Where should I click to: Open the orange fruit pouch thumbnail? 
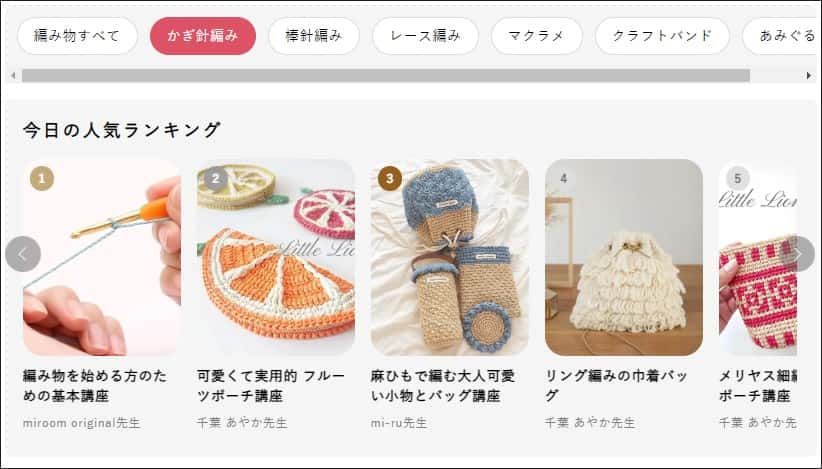[276, 257]
